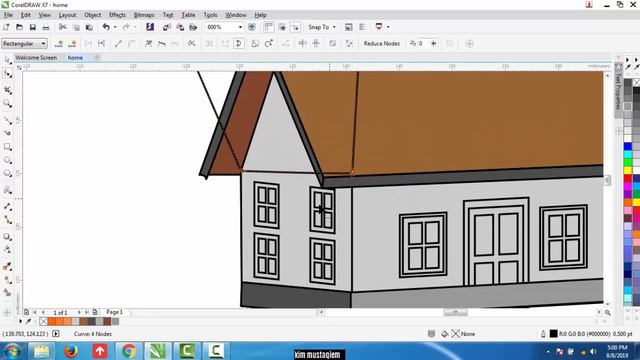
Task: Toggle the Convert to curve node button
Action: (x=131, y=43)
